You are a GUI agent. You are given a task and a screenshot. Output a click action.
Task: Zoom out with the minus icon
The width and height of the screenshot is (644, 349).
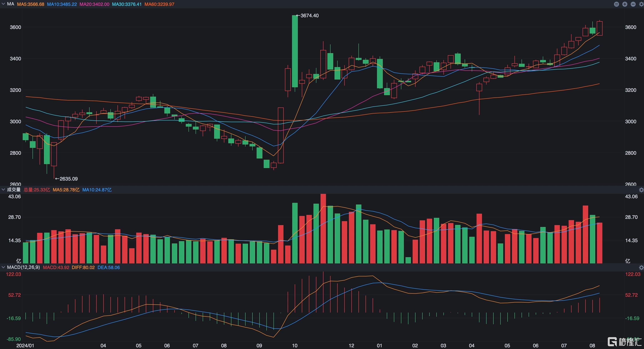pos(633,4)
